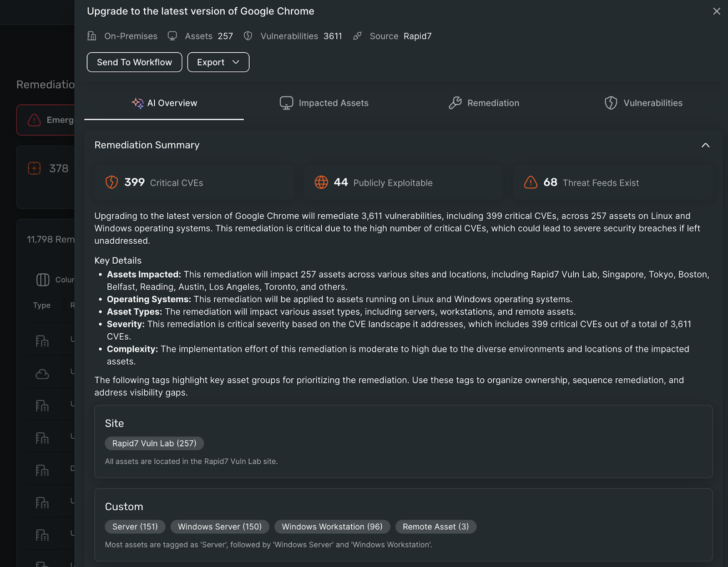Screen dimensions: 728x567
Task: Click the Vulnerabilities shield icon beside 3611
Action: pyautogui.click(x=248, y=36)
